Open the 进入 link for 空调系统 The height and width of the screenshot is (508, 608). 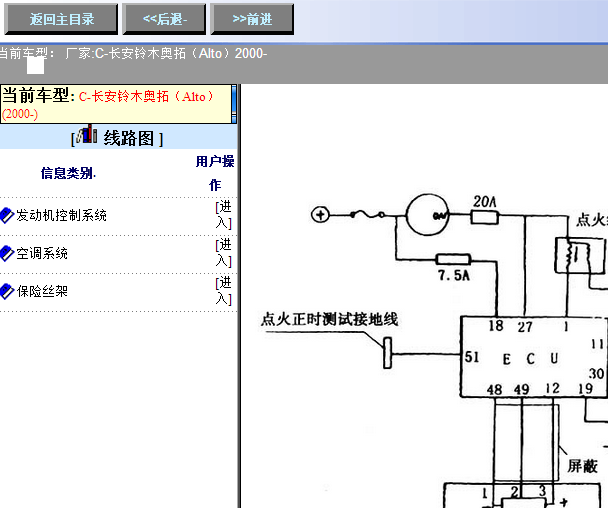coord(224,253)
